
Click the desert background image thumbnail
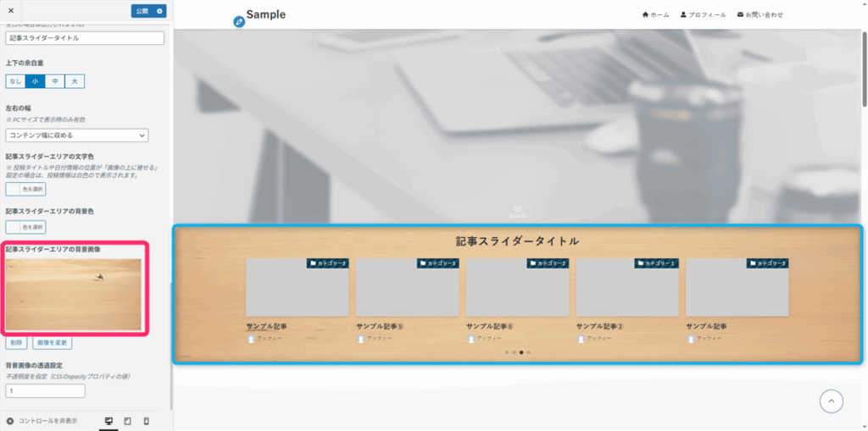pos(73,294)
